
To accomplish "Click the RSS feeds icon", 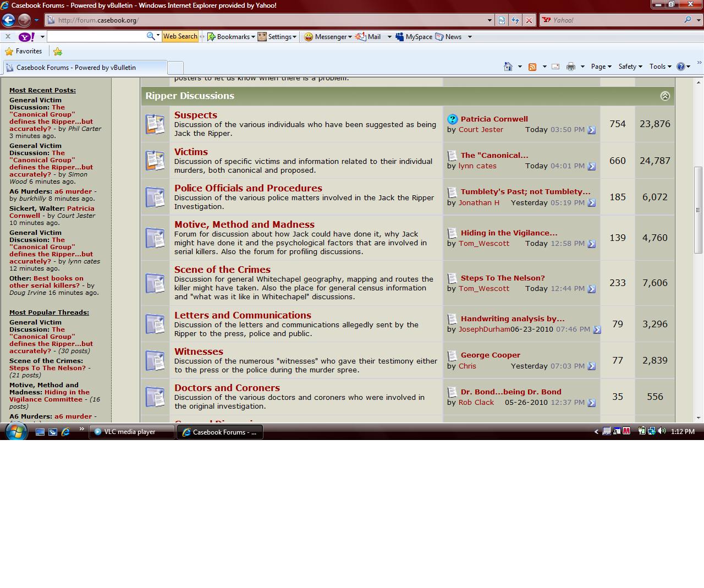I will pyautogui.click(x=532, y=67).
